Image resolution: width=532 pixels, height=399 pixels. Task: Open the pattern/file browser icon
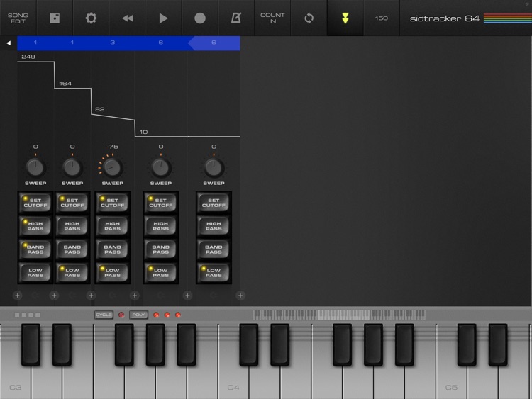(x=55, y=18)
